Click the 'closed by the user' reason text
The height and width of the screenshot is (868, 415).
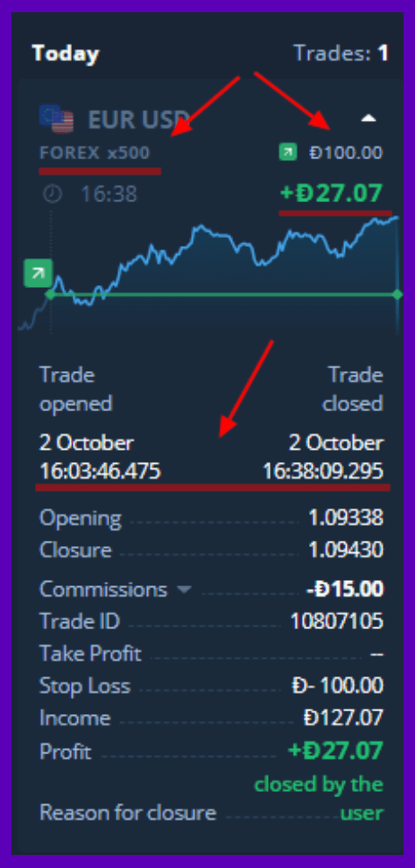pyautogui.click(x=319, y=799)
